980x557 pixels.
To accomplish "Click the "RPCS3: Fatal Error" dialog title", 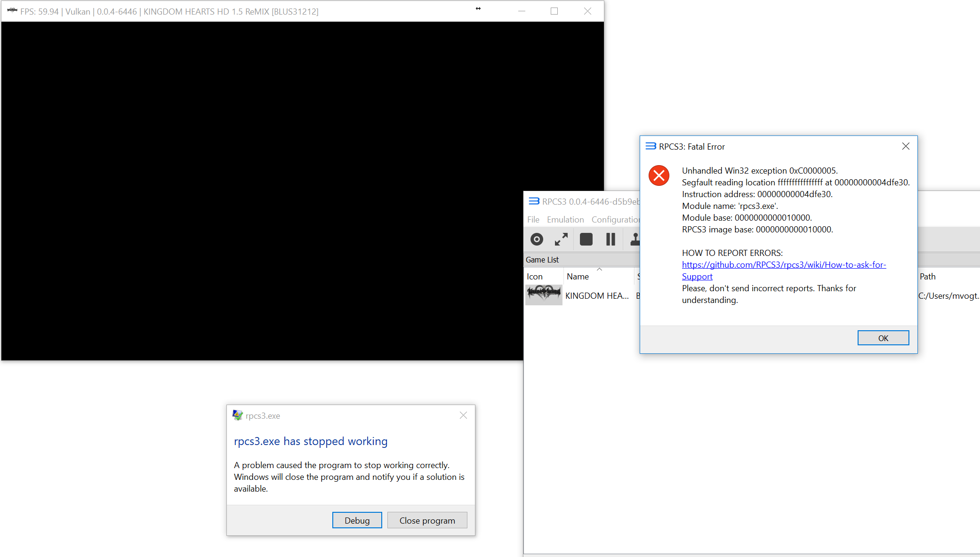I will pos(692,147).
